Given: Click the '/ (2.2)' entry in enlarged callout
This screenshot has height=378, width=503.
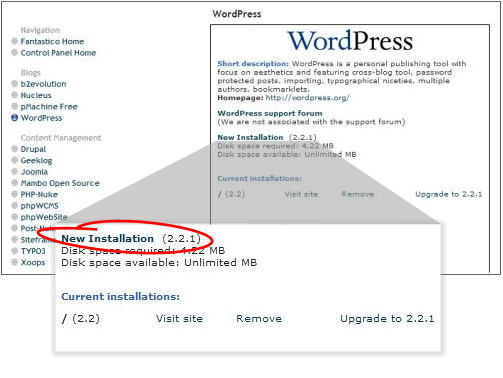Looking at the screenshot, I should (81, 319).
